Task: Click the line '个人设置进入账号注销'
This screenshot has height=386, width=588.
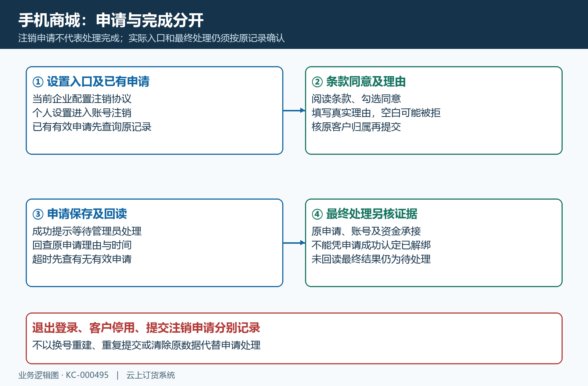Action: [x=82, y=113]
